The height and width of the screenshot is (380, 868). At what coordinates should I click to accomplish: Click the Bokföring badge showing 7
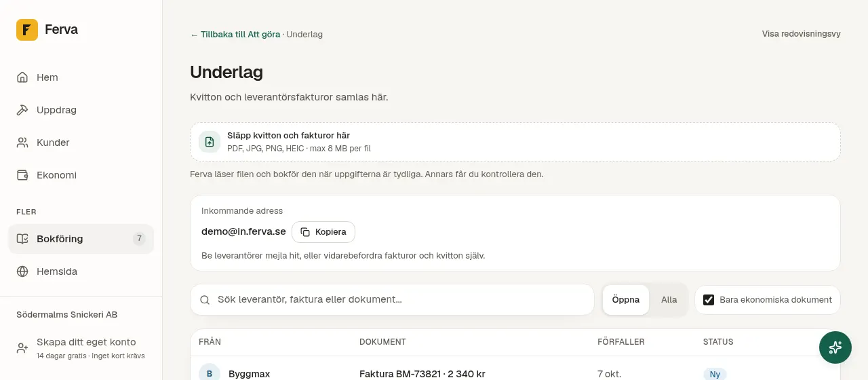[x=139, y=239]
